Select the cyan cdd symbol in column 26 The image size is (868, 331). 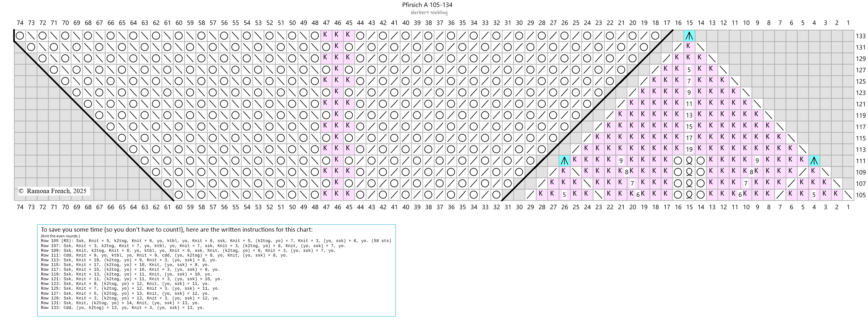[564, 161]
